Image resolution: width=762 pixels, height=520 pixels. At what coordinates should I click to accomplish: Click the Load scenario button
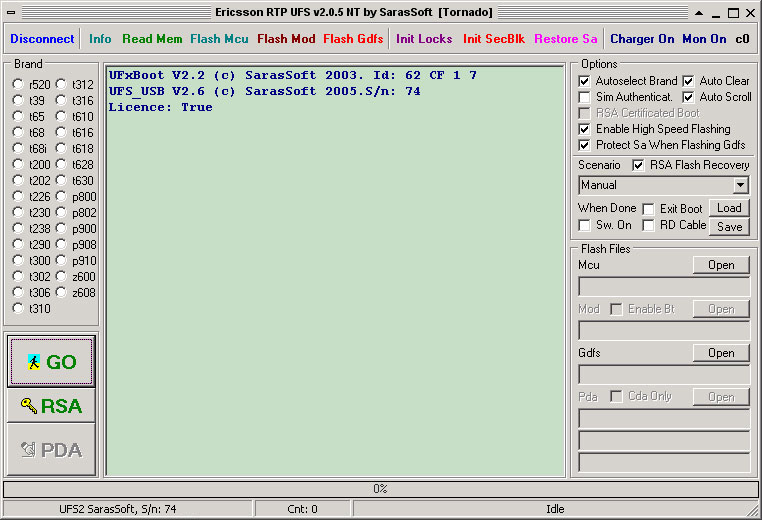point(729,208)
